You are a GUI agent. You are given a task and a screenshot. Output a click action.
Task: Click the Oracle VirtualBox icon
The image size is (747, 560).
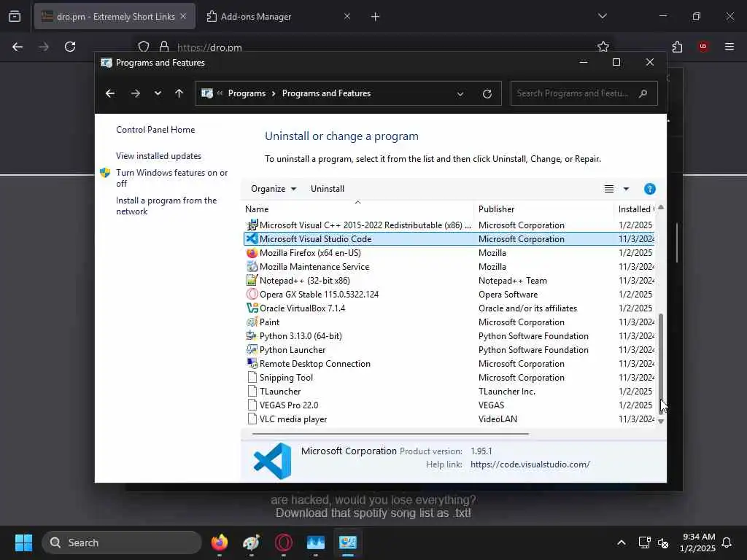[x=252, y=308]
